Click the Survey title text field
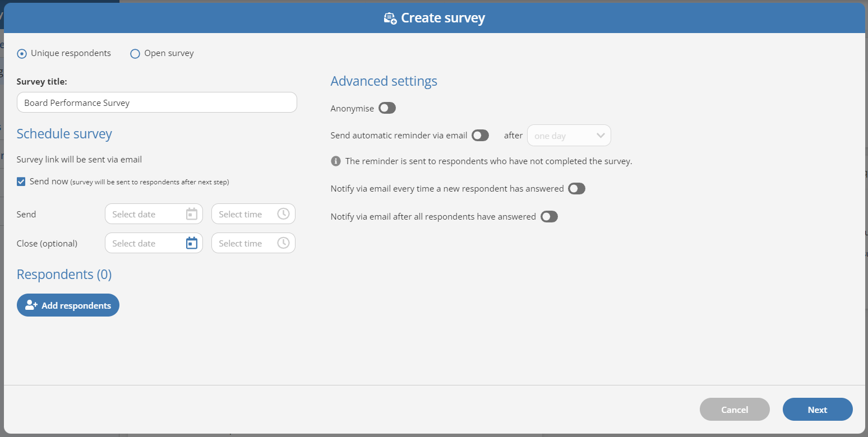Image resolution: width=868 pixels, height=437 pixels. [x=156, y=103]
